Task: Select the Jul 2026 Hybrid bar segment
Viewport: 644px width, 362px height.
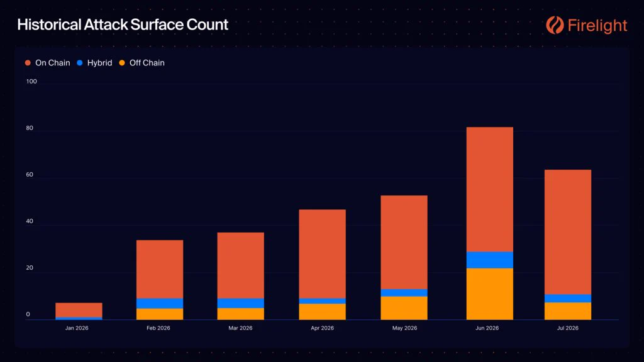Action: 568,299
